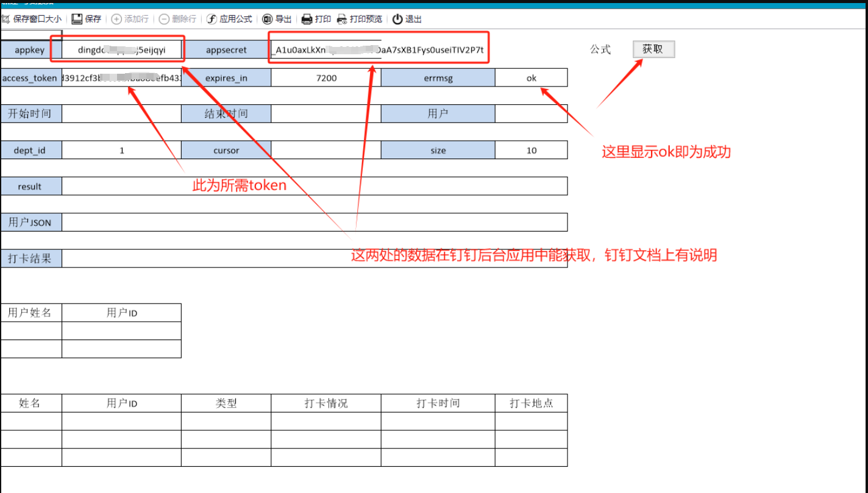Select the dept_id value cell
Screen dimensions: 868x493
click(121, 151)
